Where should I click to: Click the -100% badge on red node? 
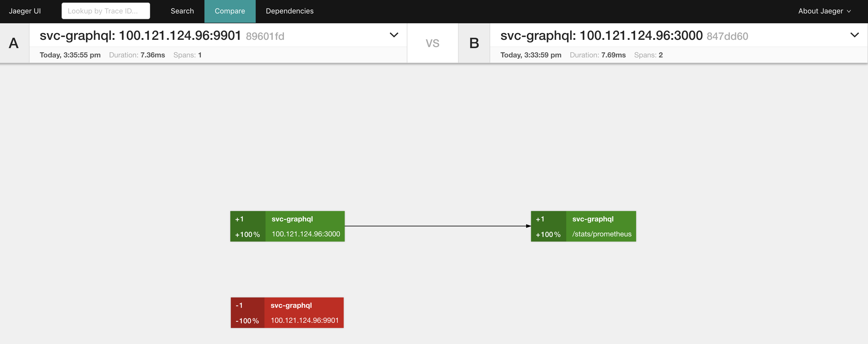[247, 321]
